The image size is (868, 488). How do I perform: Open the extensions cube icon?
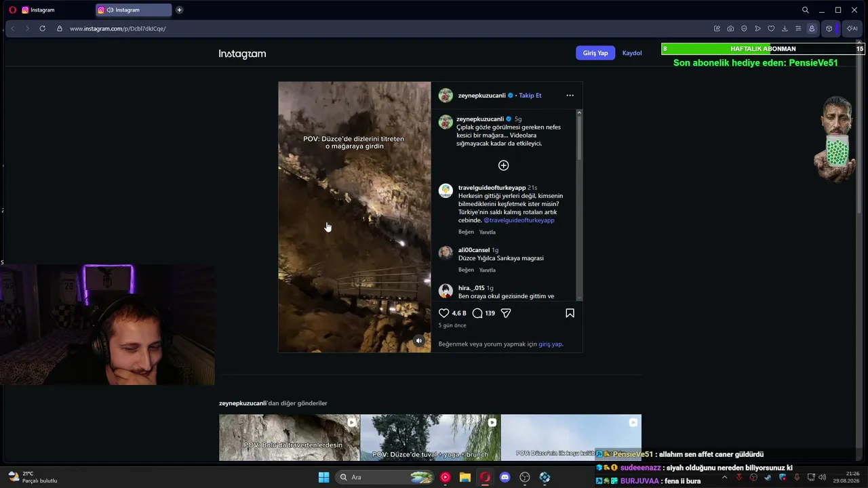coord(829,28)
